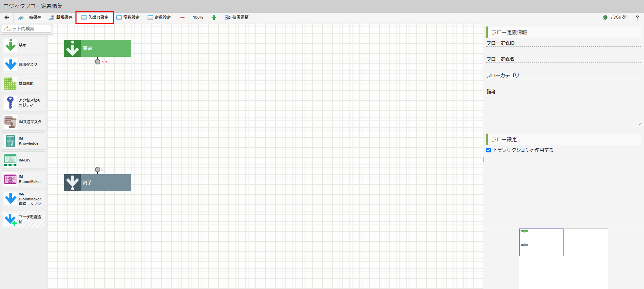This screenshot has height=289, width=644.
Task: Expand IM-BloomMaker 標準テンプレ category
Action: point(23,199)
